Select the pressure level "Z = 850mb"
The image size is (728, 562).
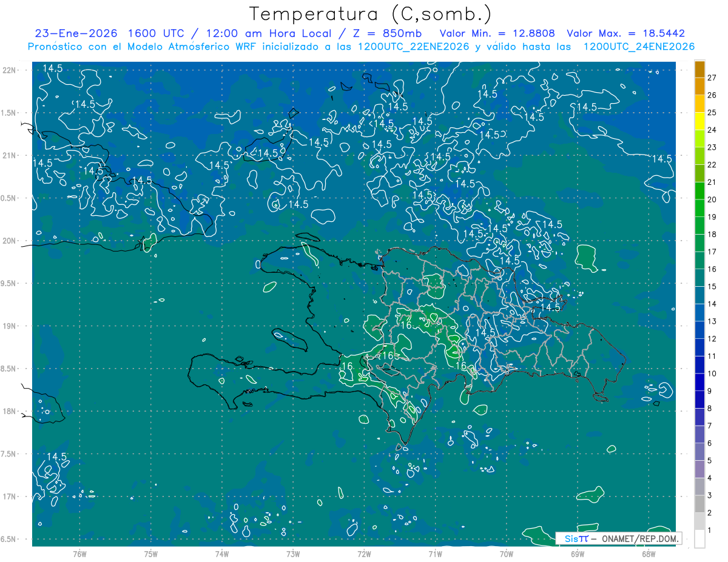(x=386, y=33)
